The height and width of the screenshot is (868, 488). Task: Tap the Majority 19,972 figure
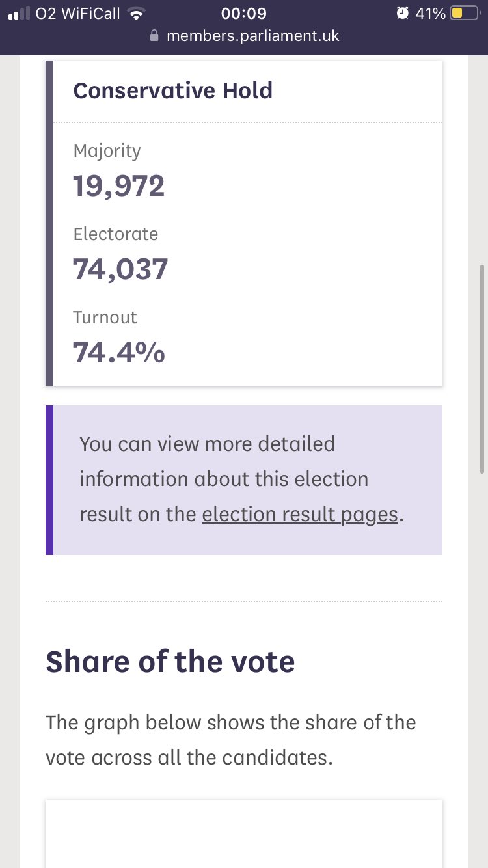[x=118, y=186]
